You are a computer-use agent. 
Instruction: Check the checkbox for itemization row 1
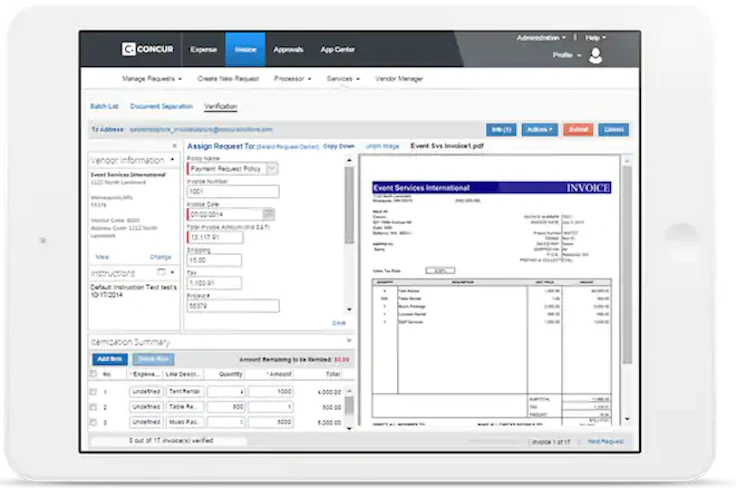click(x=93, y=391)
